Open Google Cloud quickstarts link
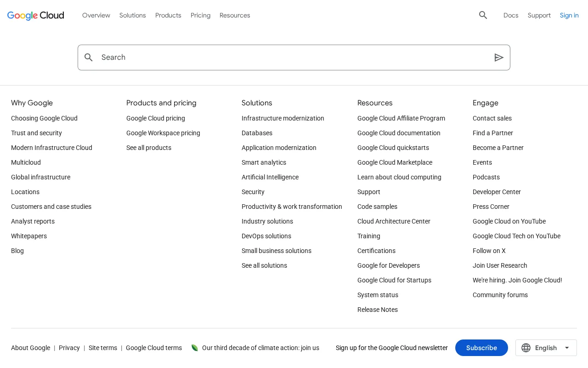This screenshot has height=368, width=588. (x=393, y=148)
